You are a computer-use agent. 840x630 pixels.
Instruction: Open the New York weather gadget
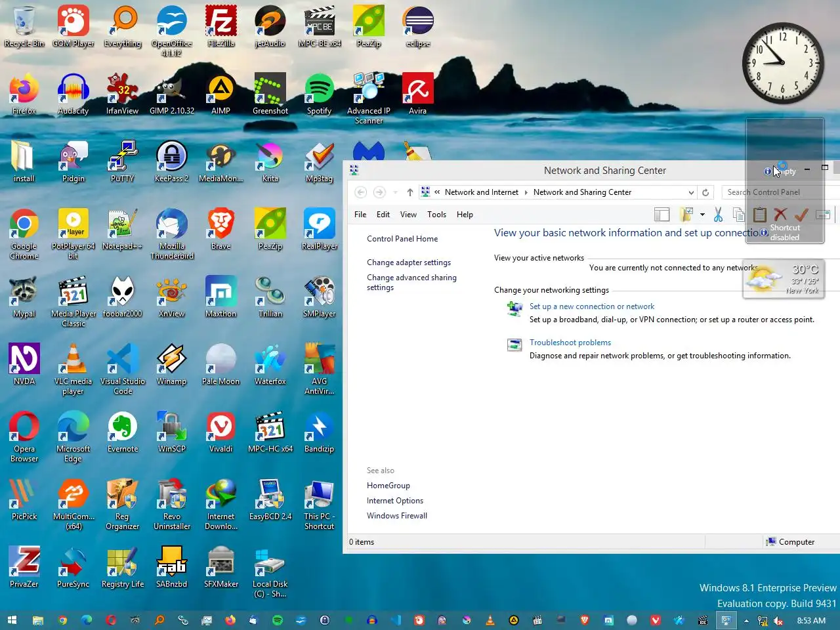tap(784, 279)
